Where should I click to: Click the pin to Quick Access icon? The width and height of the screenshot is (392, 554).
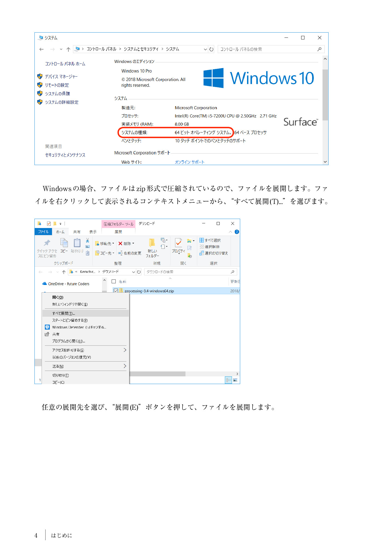(47, 243)
